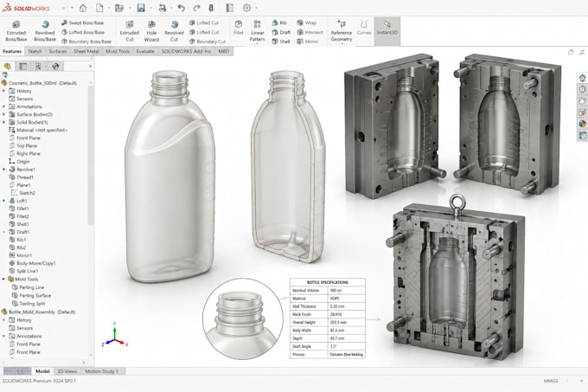Image resolution: width=588 pixels, height=392 pixels.
Task: Pick Boundary Boss/Base
Action: coord(86,42)
